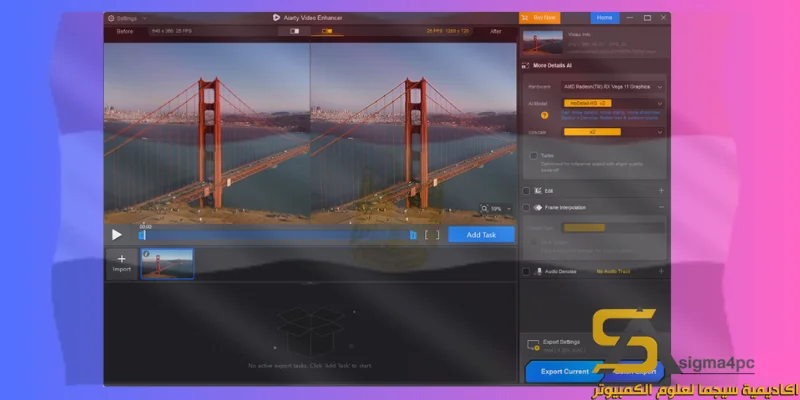
Task: Set the out-point right bracket marker
Action: tap(437, 235)
